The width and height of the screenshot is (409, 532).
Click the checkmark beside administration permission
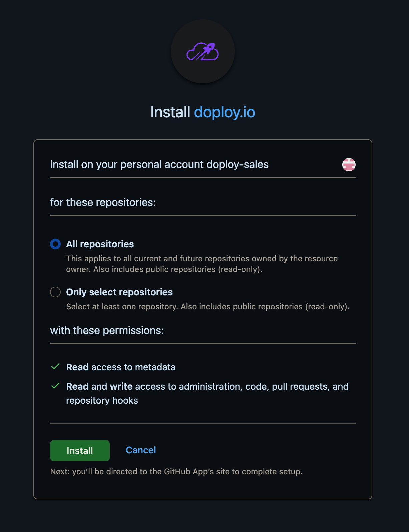(56, 386)
